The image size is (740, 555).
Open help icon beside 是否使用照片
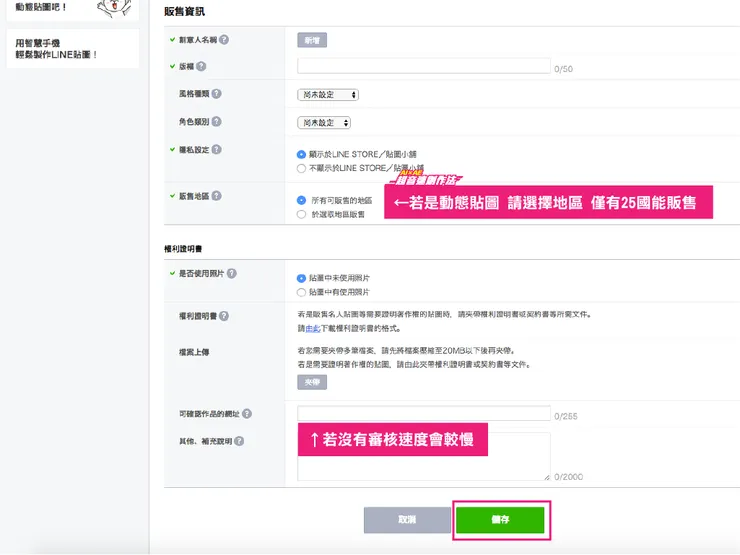232,273
